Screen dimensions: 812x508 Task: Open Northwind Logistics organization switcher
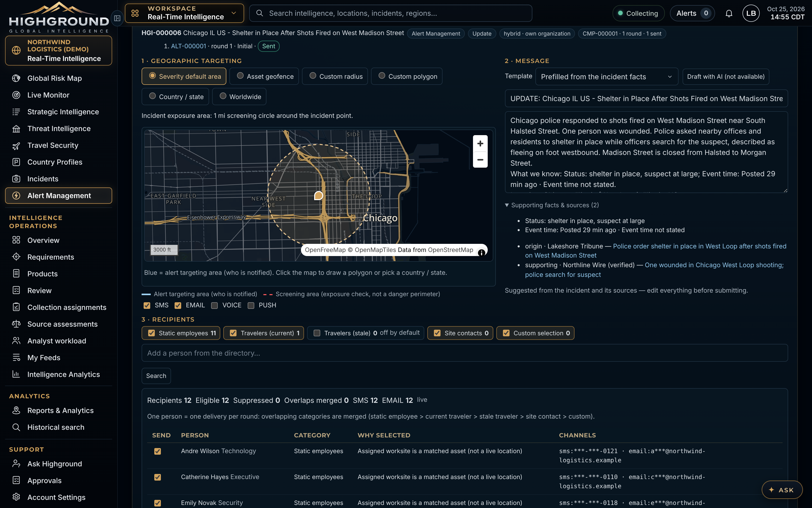[x=59, y=50]
